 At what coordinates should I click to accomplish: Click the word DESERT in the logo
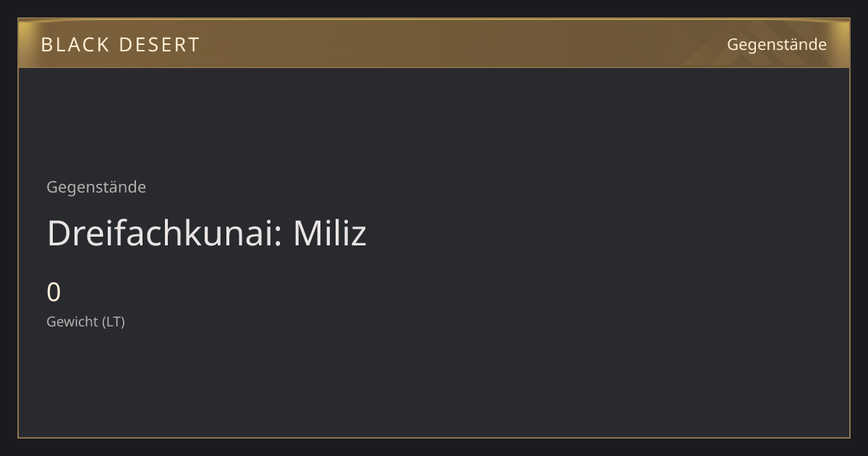(159, 45)
